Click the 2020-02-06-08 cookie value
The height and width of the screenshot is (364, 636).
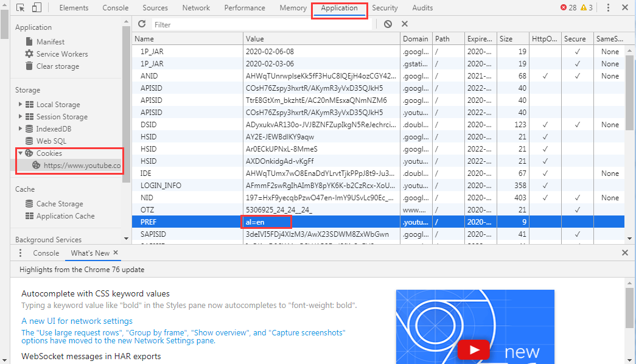click(270, 52)
